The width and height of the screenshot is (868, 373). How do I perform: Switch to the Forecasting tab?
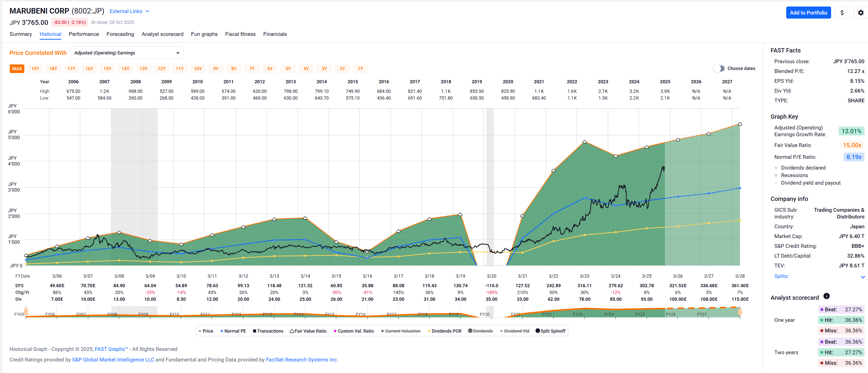click(x=120, y=34)
